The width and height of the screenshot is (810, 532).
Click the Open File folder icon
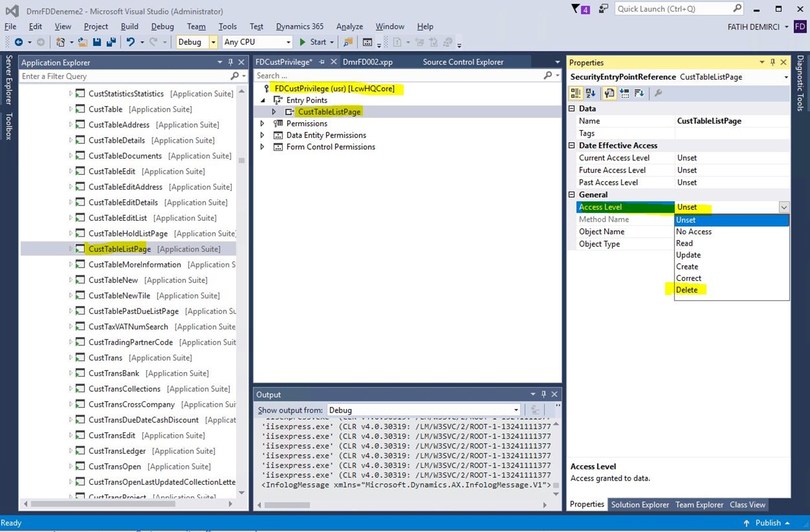pyautogui.click(x=83, y=42)
